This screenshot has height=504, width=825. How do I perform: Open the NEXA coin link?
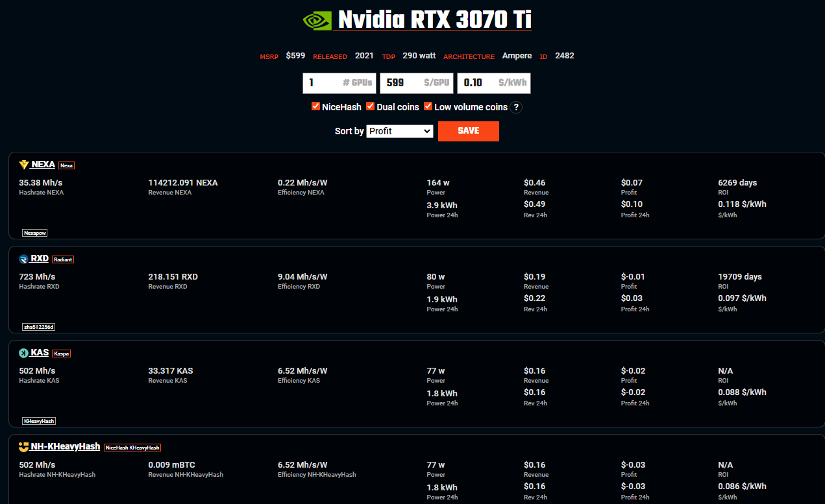(x=43, y=165)
